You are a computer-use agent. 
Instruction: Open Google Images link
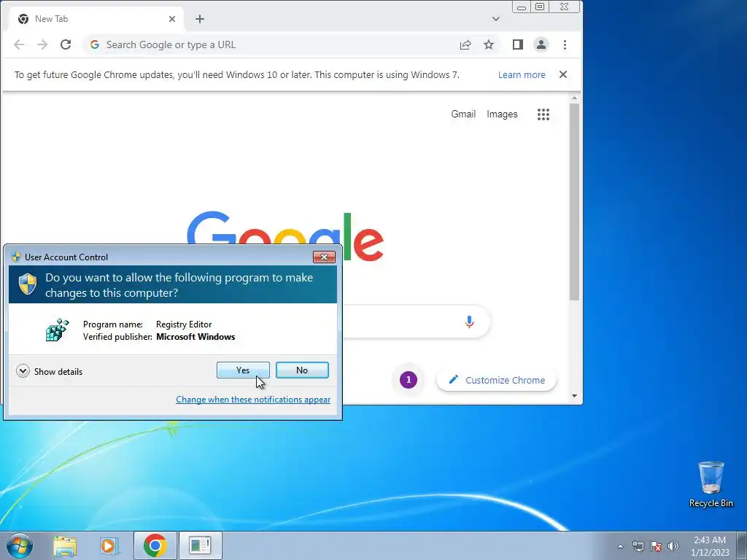pyautogui.click(x=502, y=114)
